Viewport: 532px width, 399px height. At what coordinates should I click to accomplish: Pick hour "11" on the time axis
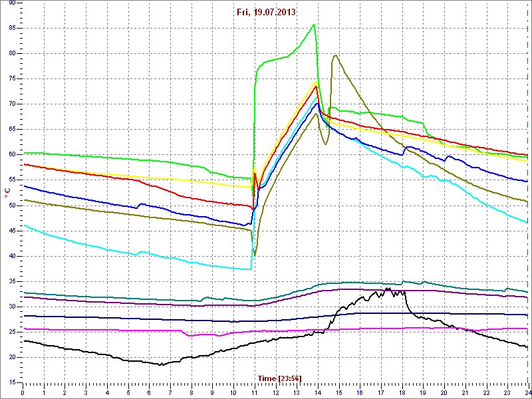click(x=255, y=391)
